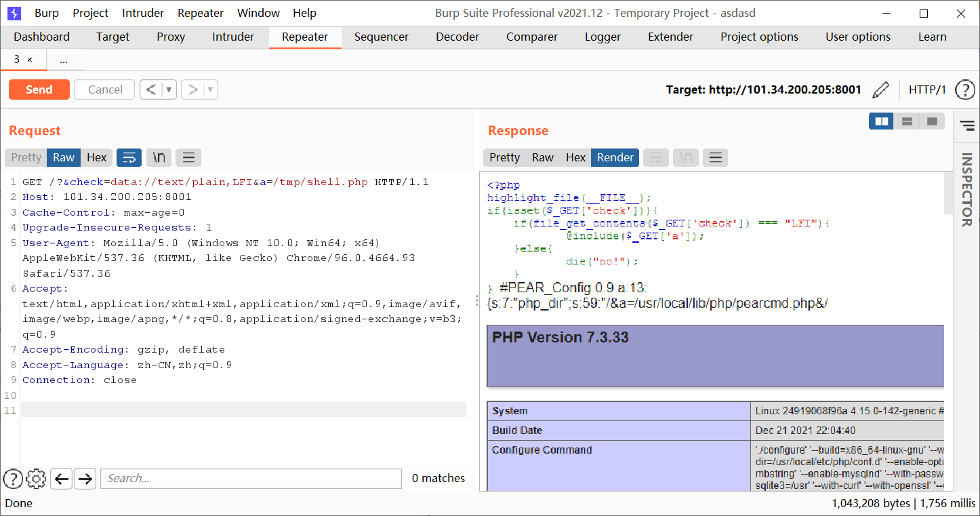Switch to combined tabbed layout view
This screenshot has width=980, height=516.
pyautogui.click(x=932, y=121)
